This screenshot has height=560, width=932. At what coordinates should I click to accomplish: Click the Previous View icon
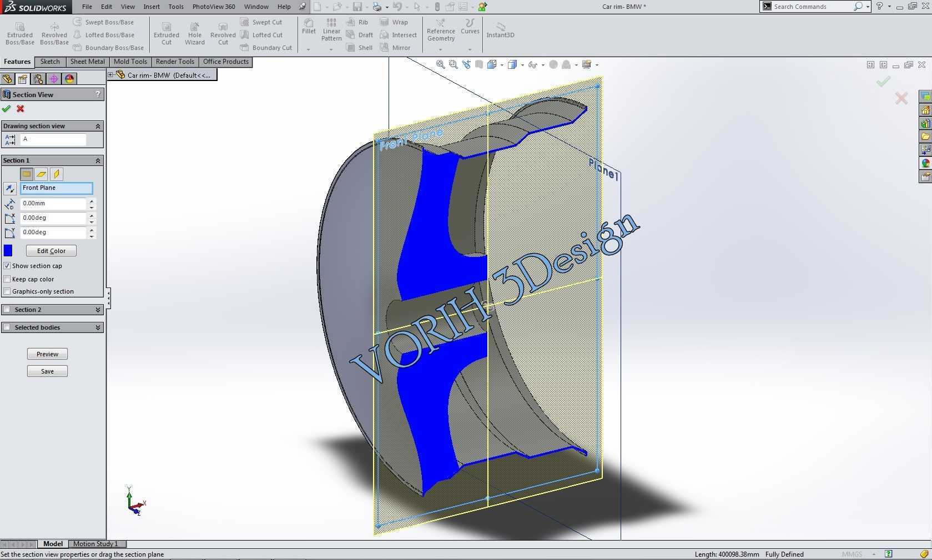point(466,65)
